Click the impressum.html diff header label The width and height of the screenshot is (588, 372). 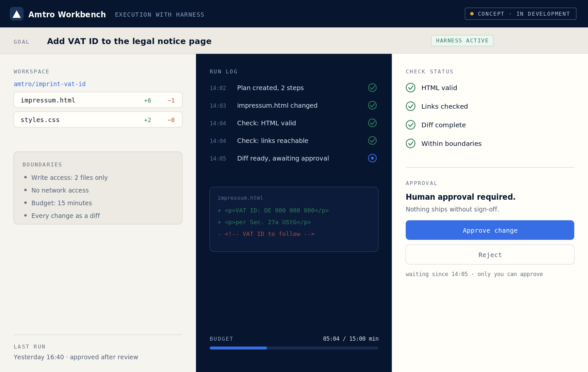click(240, 198)
